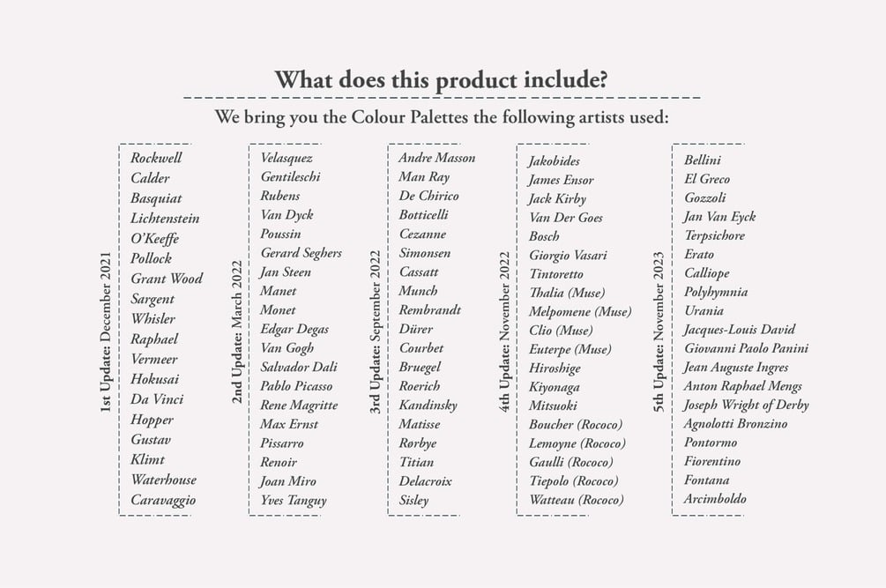The width and height of the screenshot is (886, 588).
Task: Click the name Sisley
Action: click(x=413, y=500)
